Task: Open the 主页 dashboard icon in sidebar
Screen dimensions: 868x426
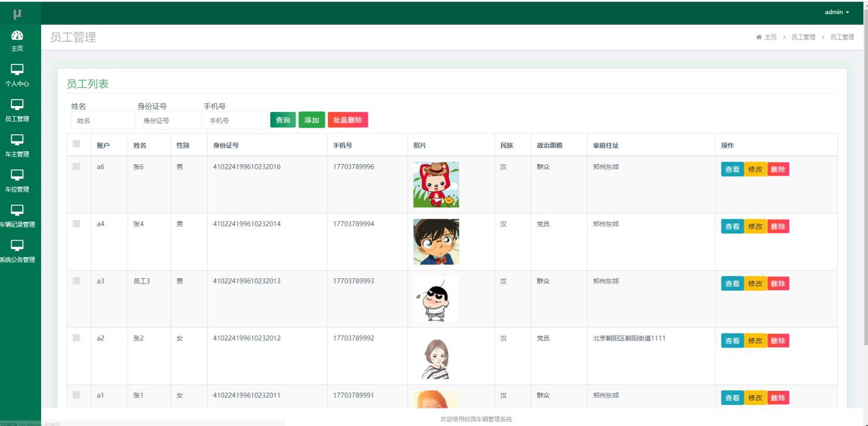Action: pos(17,35)
